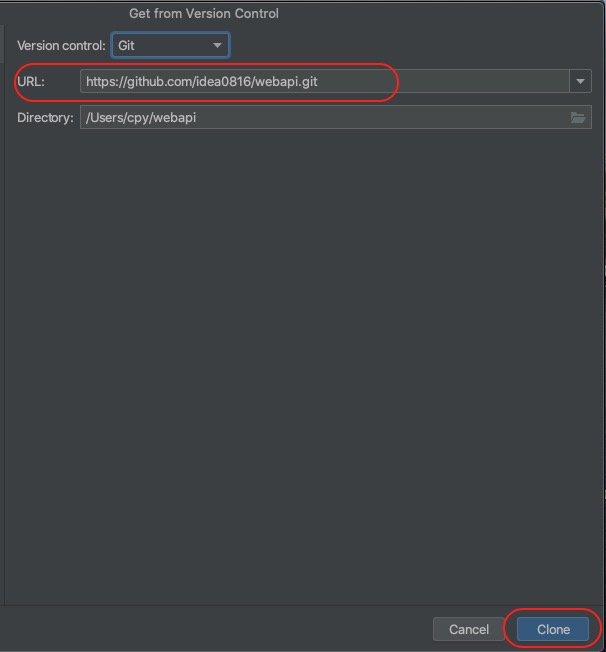This screenshot has width=606, height=652.
Task: Click the 'Get from Version Control' title
Action: point(204,13)
